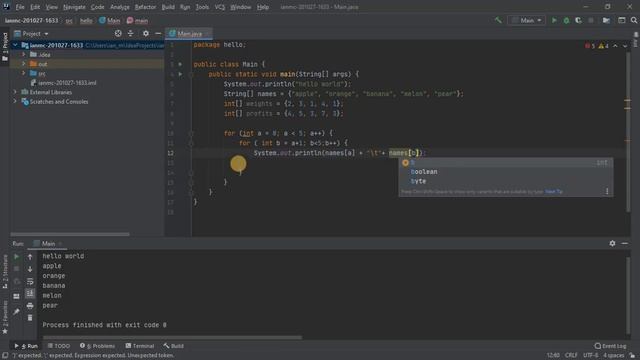This screenshot has height=360, width=640.
Task: Go to next highlighted error arrow
Action: click(625, 46)
